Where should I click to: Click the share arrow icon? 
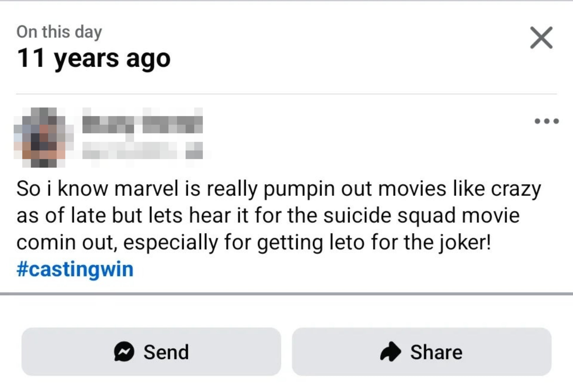coord(391,352)
